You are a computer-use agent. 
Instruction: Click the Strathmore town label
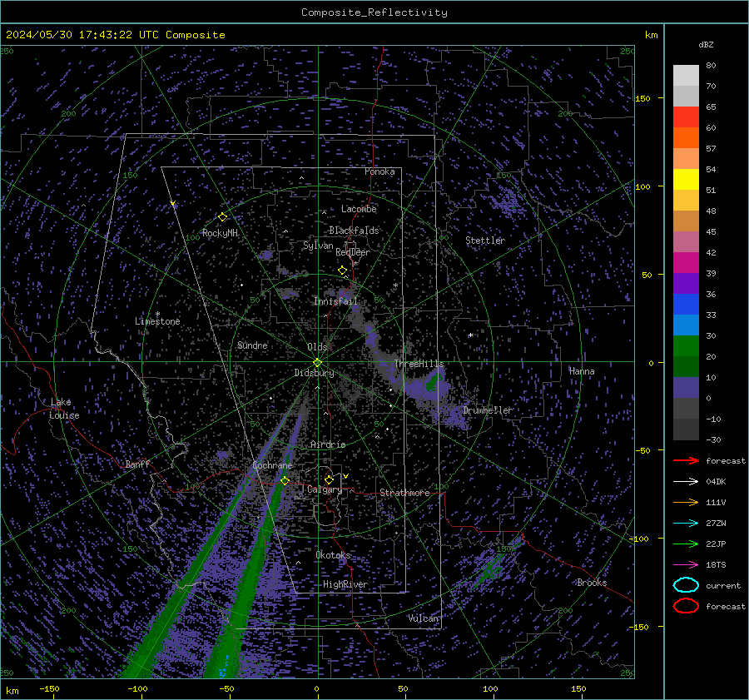(x=404, y=493)
